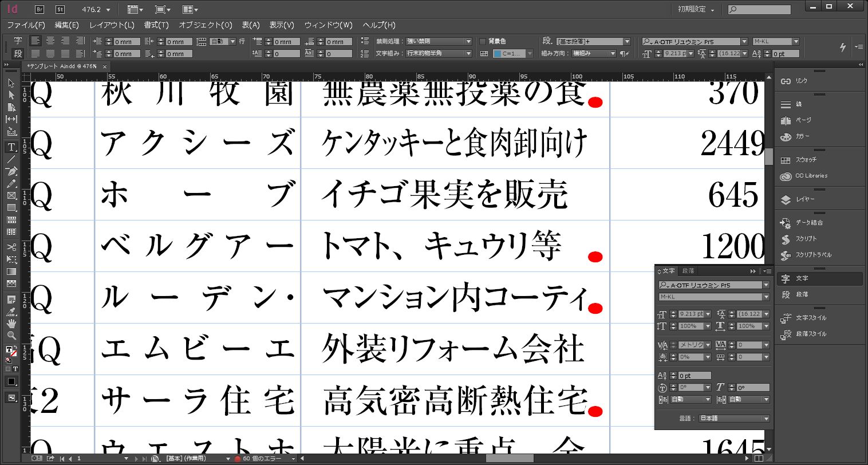Select the Hand tool
The image size is (868, 465).
11,324
